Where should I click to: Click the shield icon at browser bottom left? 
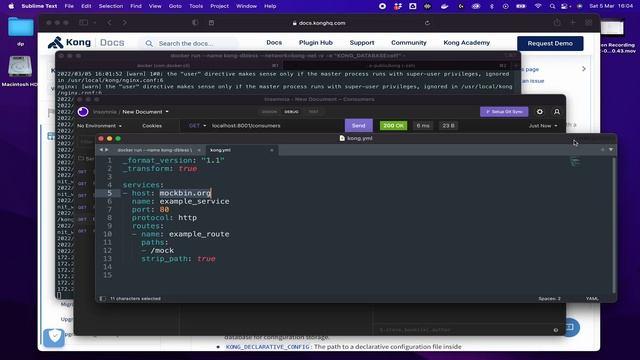pyautogui.click(x=54, y=337)
